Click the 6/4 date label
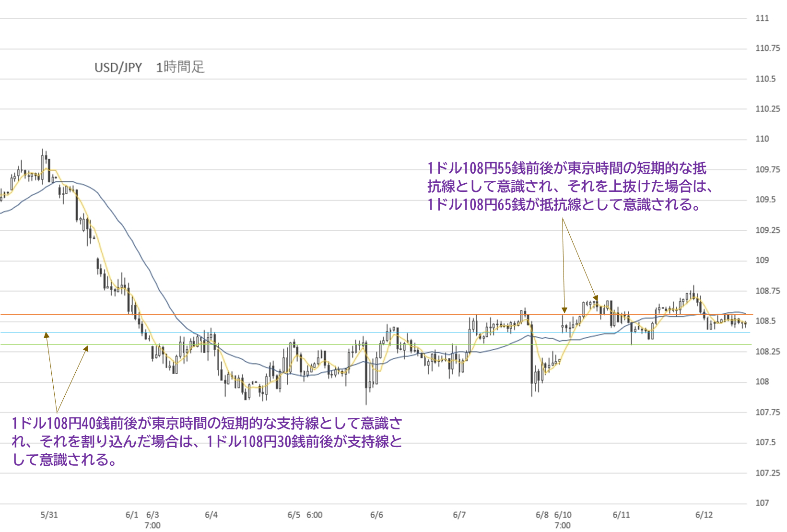The height and width of the screenshot is (532, 787). (x=211, y=515)
